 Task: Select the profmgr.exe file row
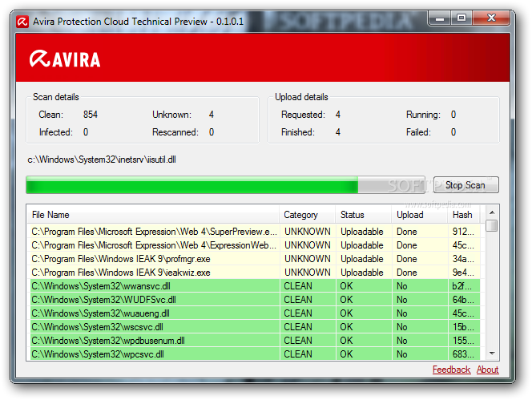(x=255, y=259)
